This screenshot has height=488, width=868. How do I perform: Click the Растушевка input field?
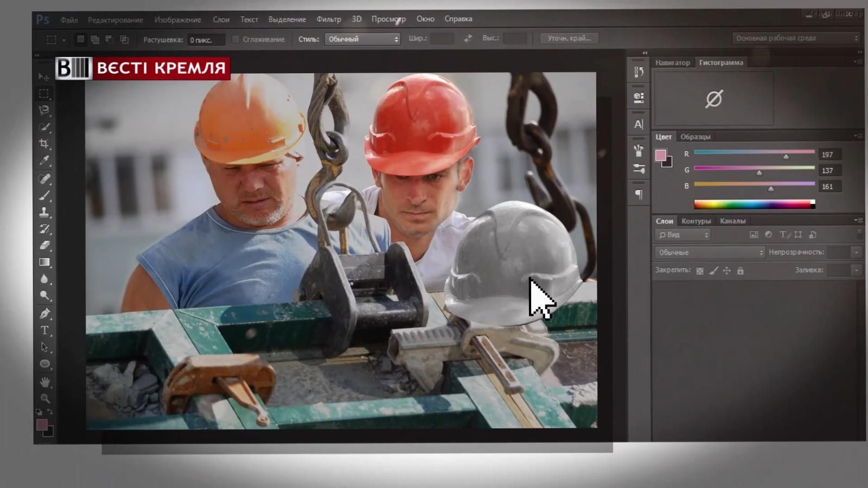(206, 40)
